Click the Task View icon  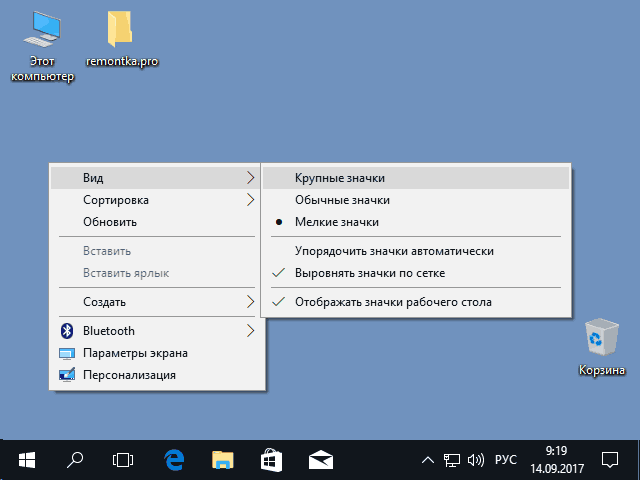[123, 460]
